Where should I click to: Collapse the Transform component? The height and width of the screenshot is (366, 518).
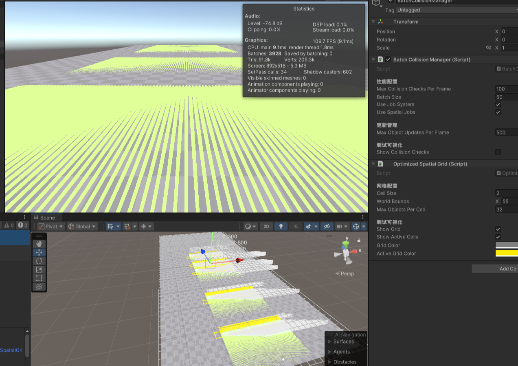373,22
